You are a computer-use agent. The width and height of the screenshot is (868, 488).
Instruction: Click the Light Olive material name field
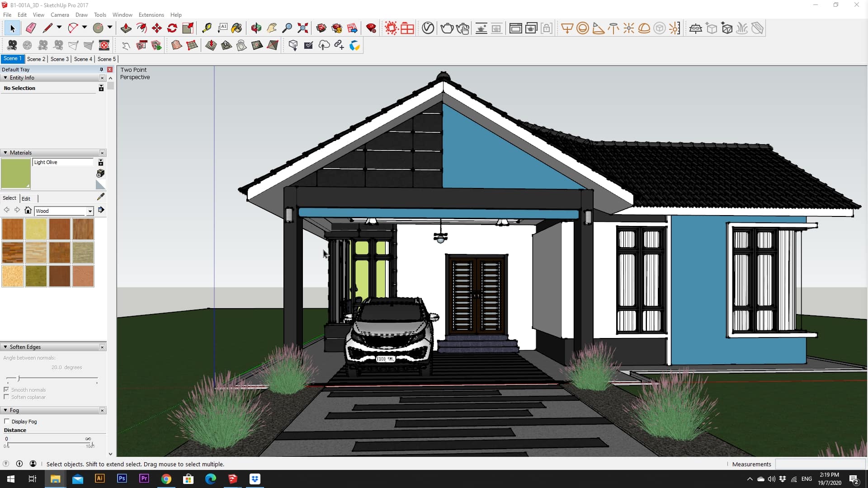[x=63, y=162]
